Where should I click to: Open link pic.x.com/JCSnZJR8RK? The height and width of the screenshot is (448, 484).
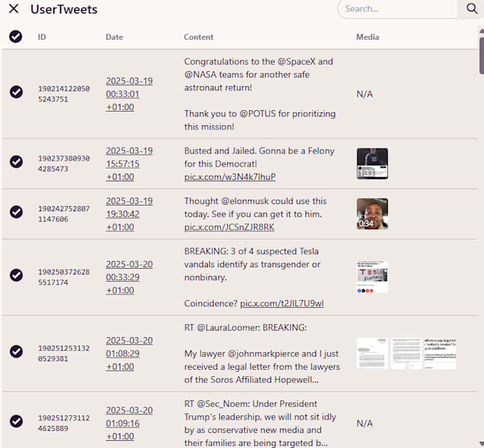[x=229, y=228]
